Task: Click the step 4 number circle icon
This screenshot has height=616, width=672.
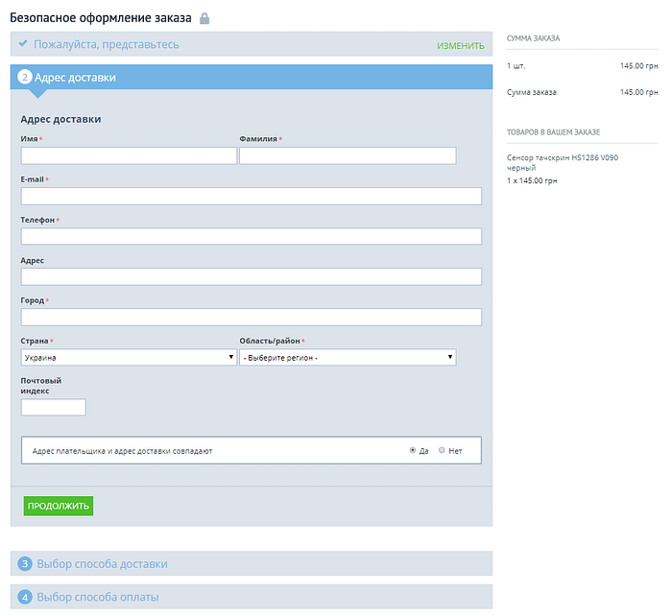Action: tap(25, 597)
